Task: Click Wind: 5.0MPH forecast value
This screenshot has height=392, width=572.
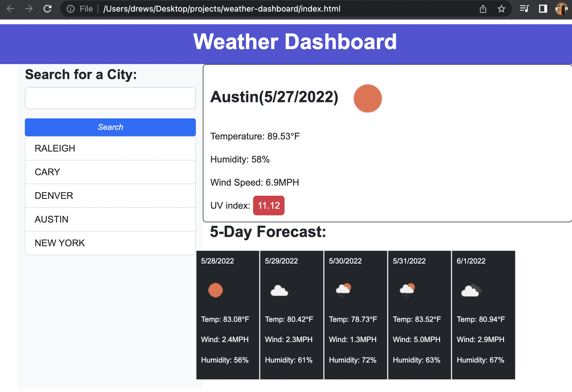Action: 417,339
